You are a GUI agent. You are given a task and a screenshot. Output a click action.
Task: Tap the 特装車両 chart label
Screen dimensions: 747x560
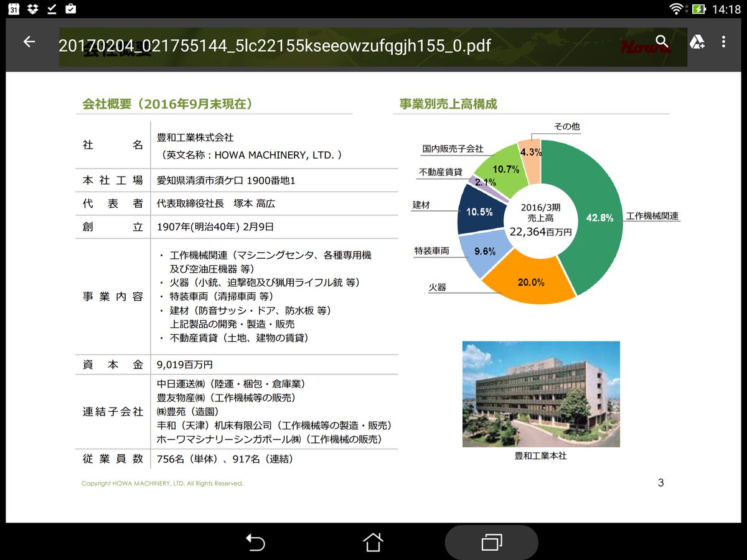[x=432, y=250]
